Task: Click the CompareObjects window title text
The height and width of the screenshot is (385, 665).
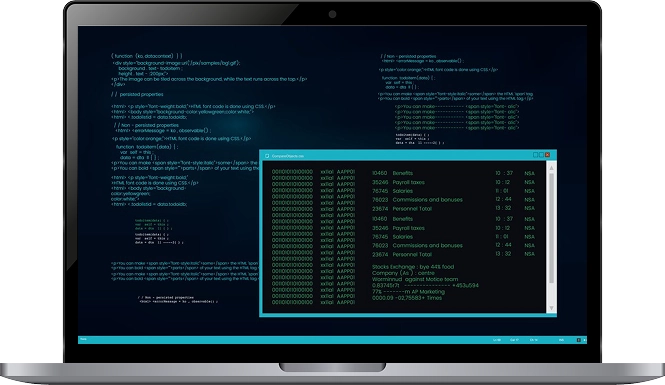Action: 288,156
